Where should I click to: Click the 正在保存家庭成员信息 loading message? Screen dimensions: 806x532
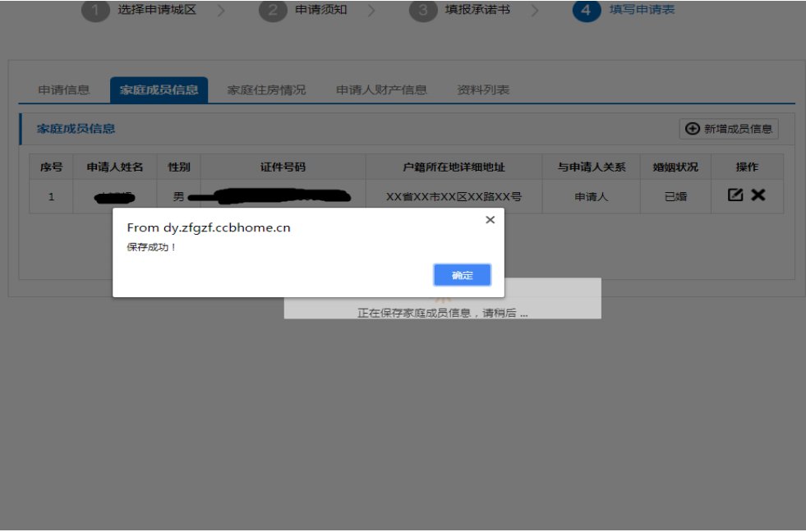pos(443,313)
